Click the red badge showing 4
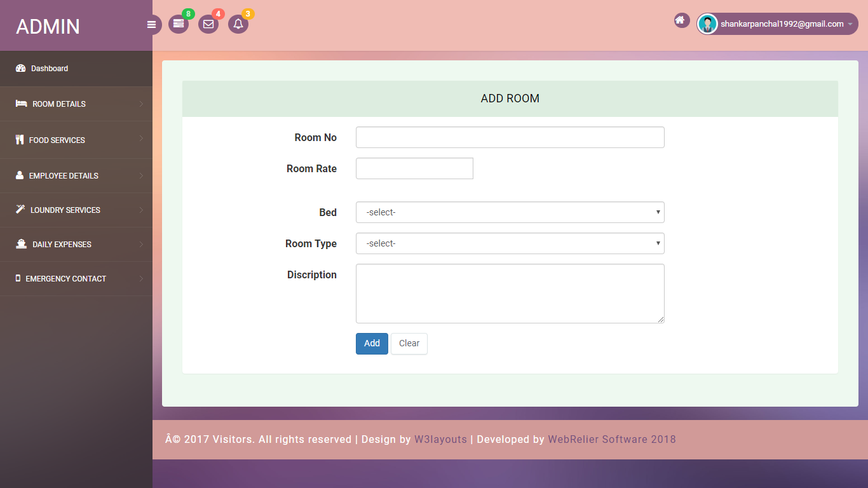Image resolution: width=868 pixels, height=488 pixels. coord(218,14)
